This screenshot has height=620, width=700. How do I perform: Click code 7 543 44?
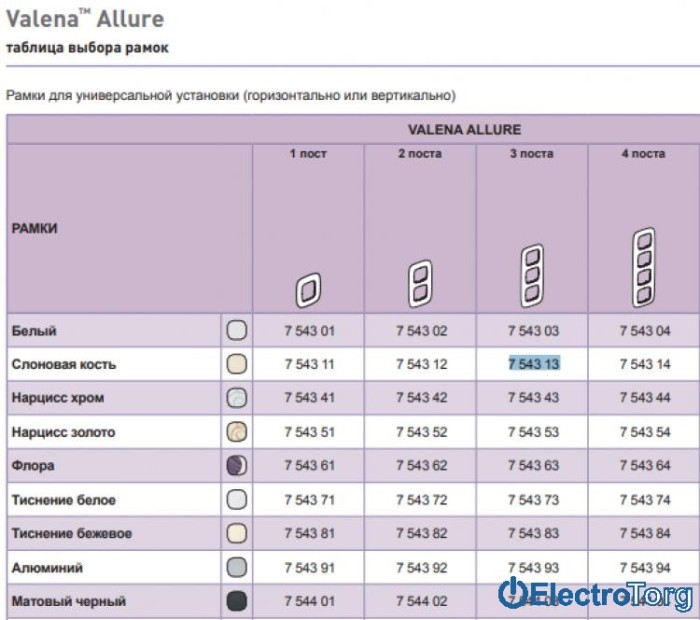click(x=645, y=397)
